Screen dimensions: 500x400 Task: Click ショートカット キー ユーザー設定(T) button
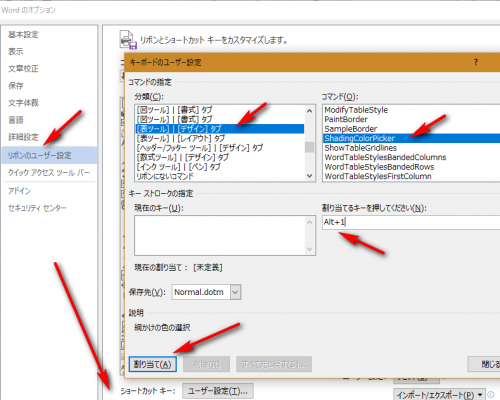pos(218,391)
